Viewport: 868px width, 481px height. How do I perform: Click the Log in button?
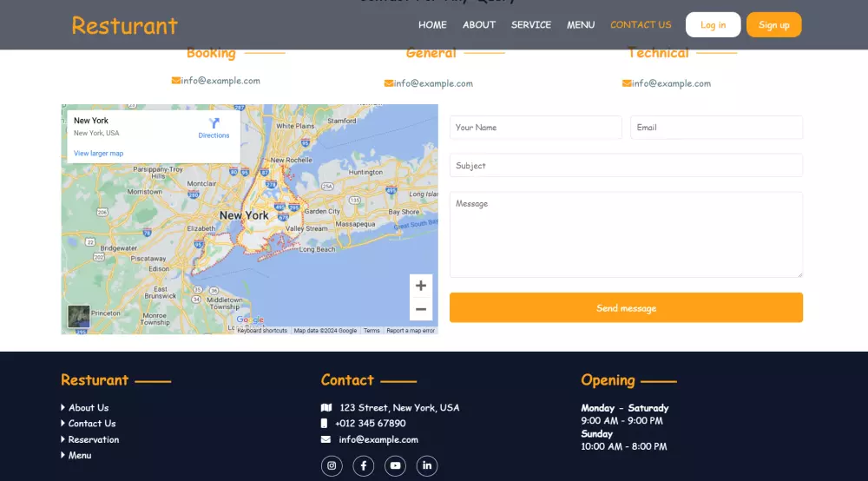(x=713, y=25)
